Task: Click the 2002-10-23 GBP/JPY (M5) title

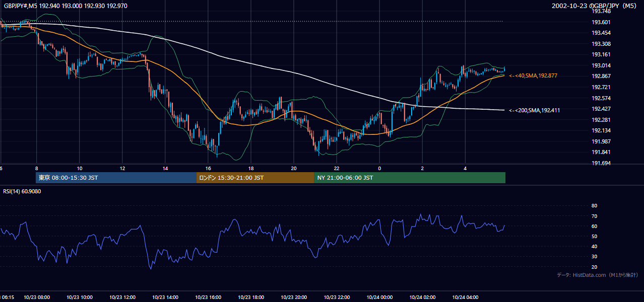Action: [595, 6]
